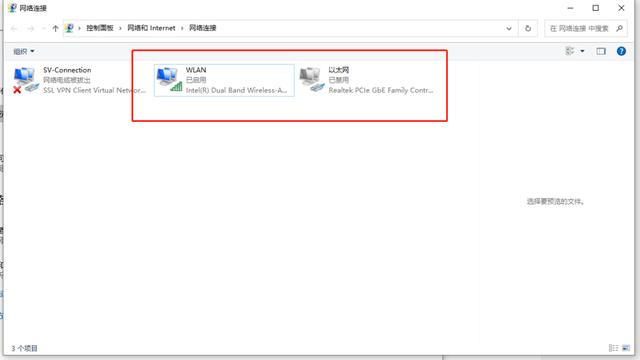This screenshot has width=640, height=360.
Task: Click the change view icon button
Action: 570,51
